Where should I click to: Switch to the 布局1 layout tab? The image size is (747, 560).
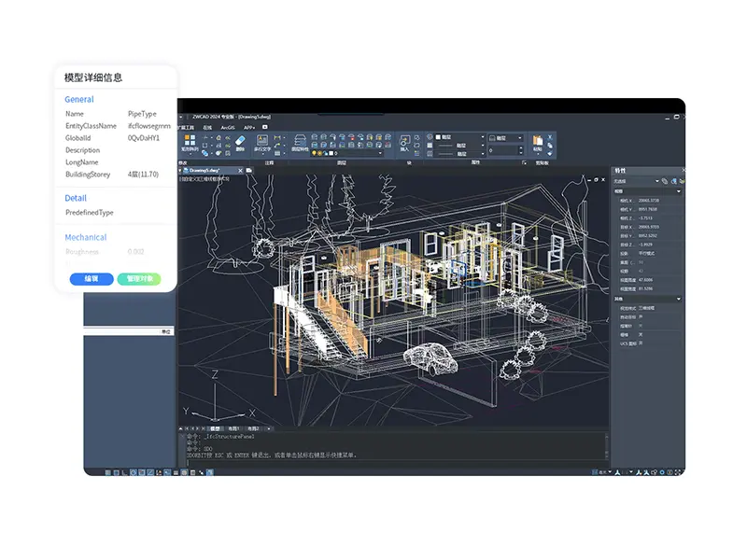(x=233, y=429)
